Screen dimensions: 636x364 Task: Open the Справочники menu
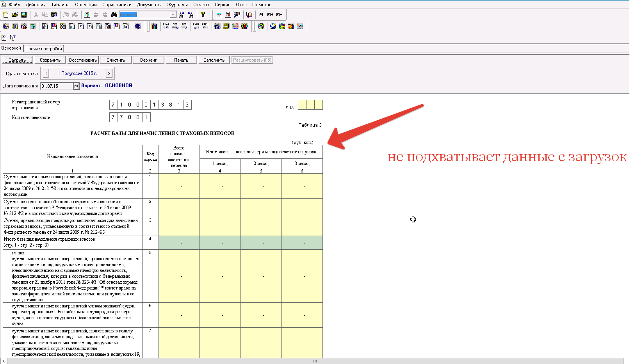(x=117, y=5)
